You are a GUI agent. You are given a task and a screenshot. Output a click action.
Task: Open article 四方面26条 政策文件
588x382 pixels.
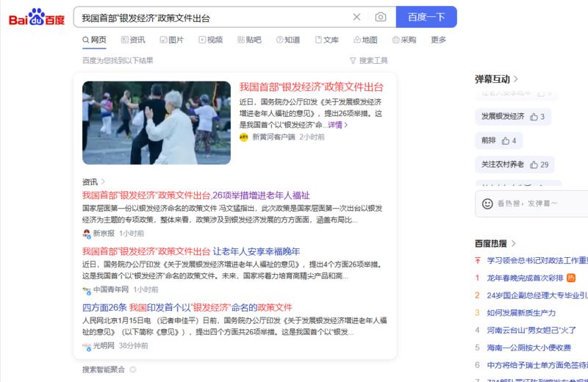coord(187,308)
